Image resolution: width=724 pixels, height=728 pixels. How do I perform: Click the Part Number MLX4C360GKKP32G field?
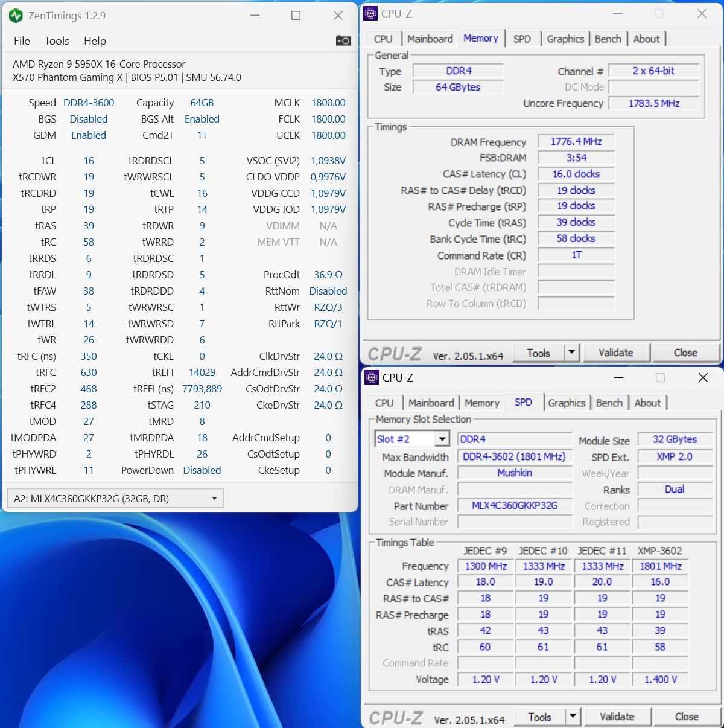point(514,505)
